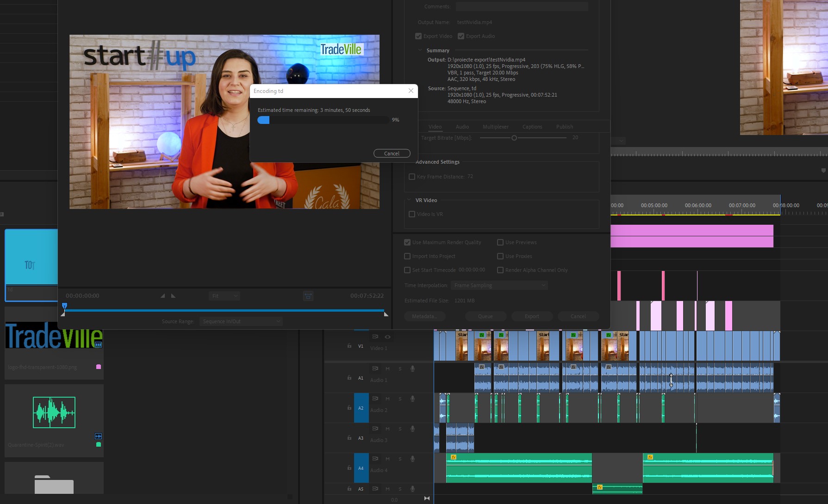Toggle the Export Video checkbox
Viewport: 828px width, 504px height.
(418, 36)
